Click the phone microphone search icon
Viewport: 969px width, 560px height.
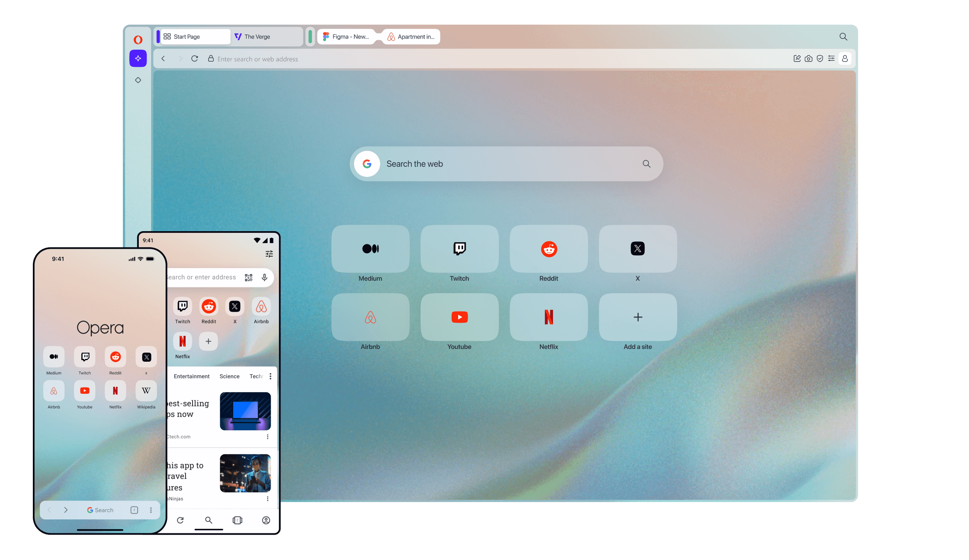click(264, 278)
